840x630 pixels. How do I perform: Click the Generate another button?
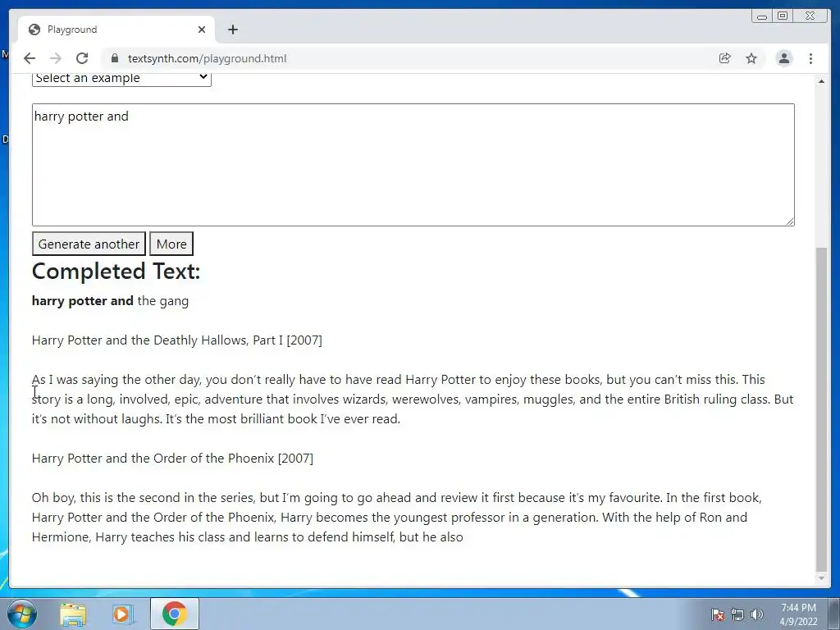tap(89, 244)
